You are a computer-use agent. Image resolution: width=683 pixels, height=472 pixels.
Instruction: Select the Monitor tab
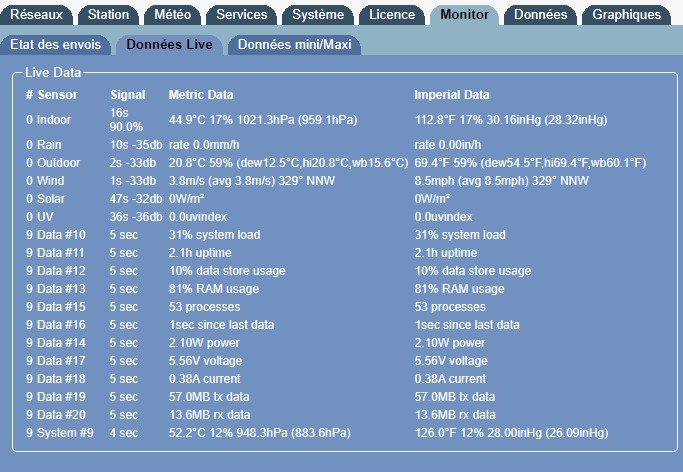464,14
